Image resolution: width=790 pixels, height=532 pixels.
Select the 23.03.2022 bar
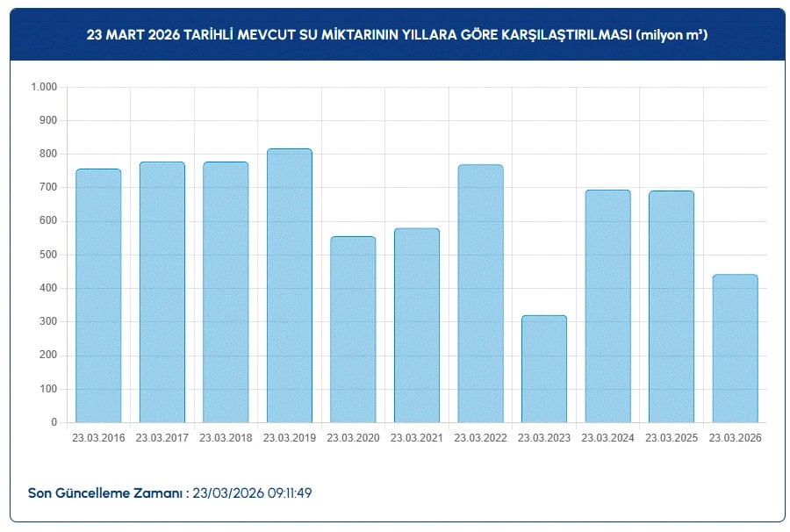tap(481, 294)
